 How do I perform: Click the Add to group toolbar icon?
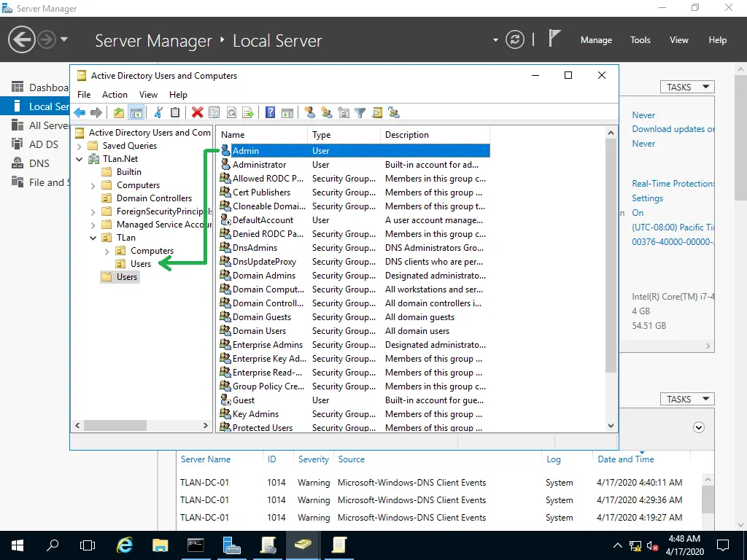point(394,113)
